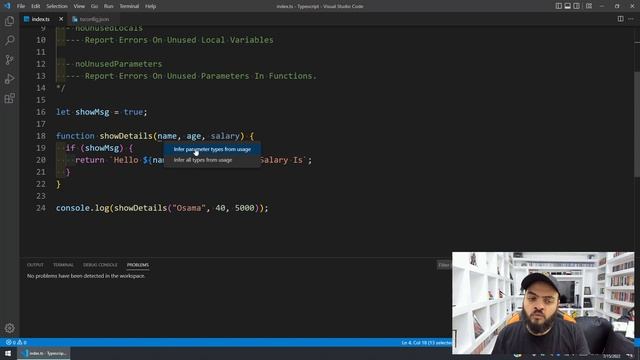Screen dimensions: 640x360
Task: Open the Run and Debug view
Action: coord(9,79)
